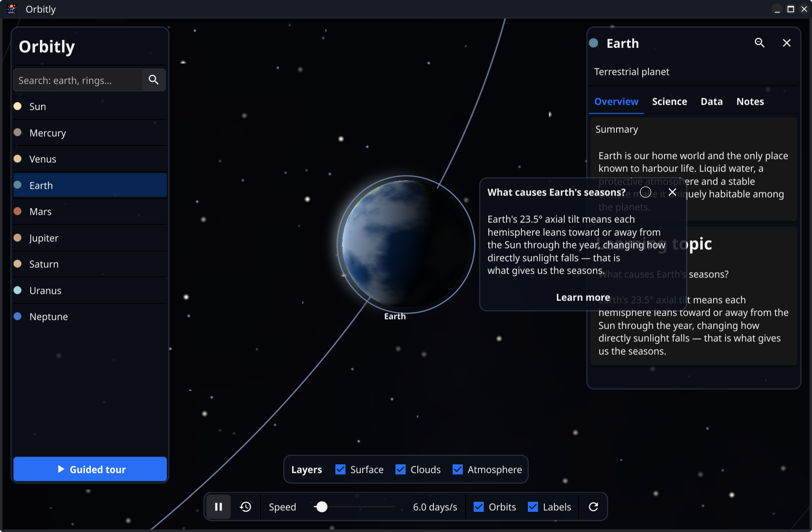
Task: Click the 6.0 days/s speed value
Action: (x=435, y=507)
